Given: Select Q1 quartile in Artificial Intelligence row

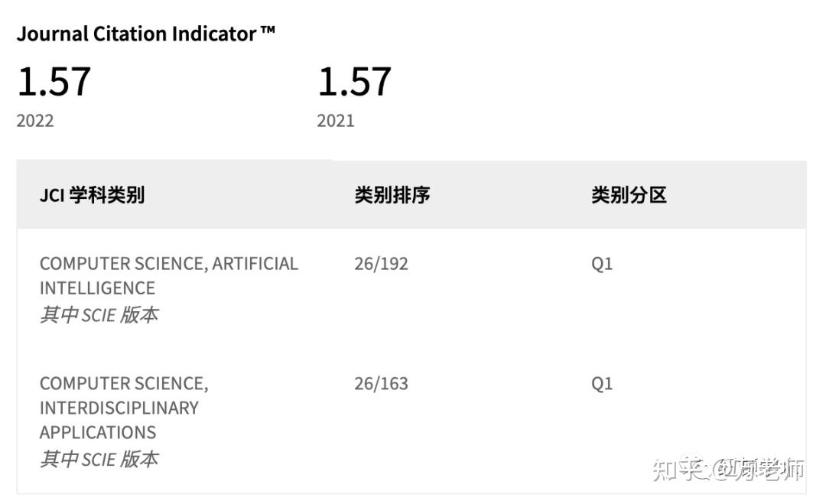Looking at the screenshot, I should click(602, 264).
